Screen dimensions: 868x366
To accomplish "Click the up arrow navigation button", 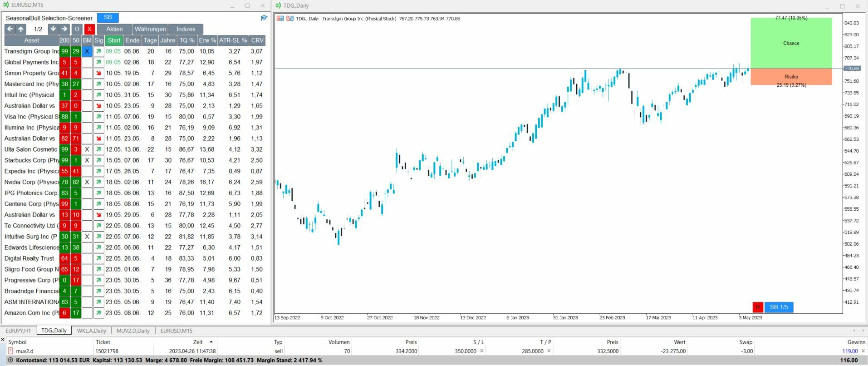I will 21,29.
